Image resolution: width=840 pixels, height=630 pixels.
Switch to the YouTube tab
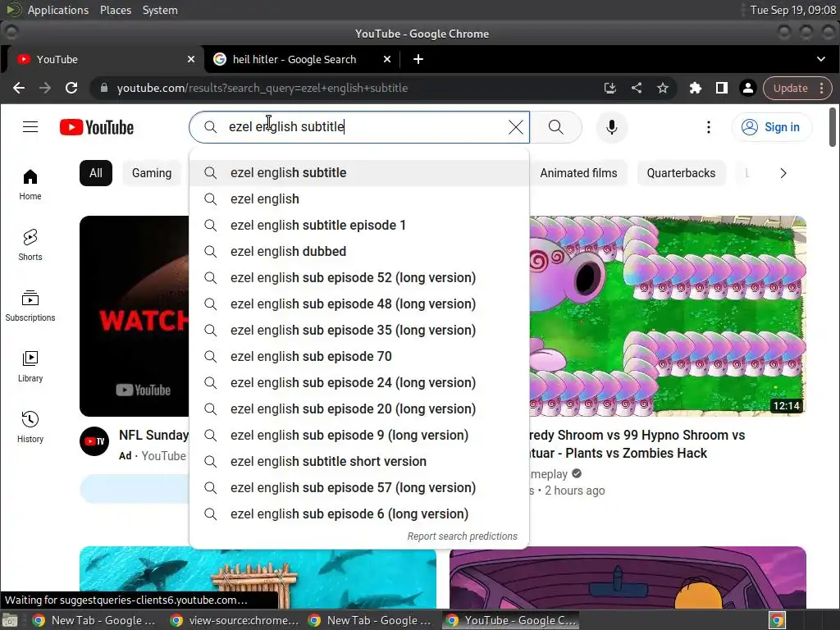tap(103, 59)
